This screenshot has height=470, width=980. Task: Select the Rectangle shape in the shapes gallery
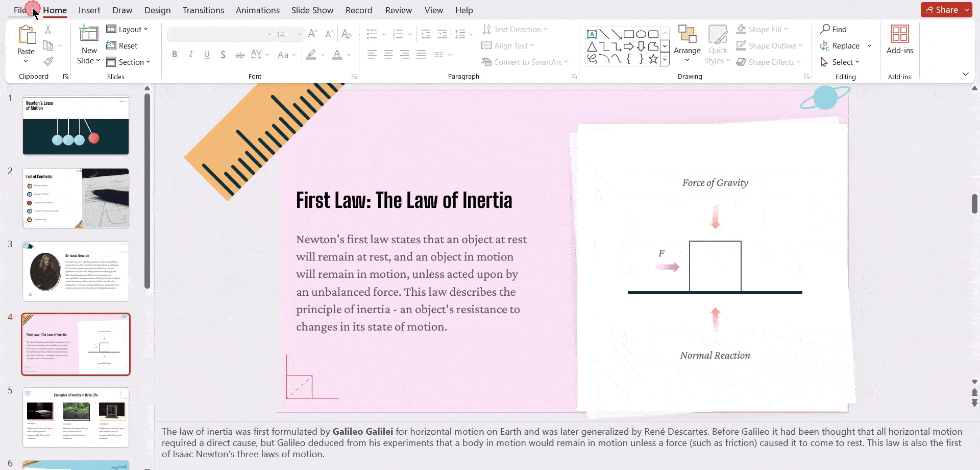[629, 34]
